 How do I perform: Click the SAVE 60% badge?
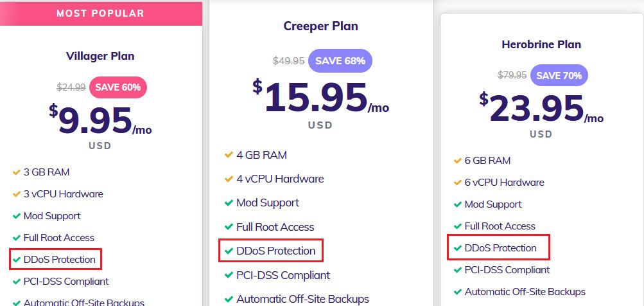click(x=118, y=87)
